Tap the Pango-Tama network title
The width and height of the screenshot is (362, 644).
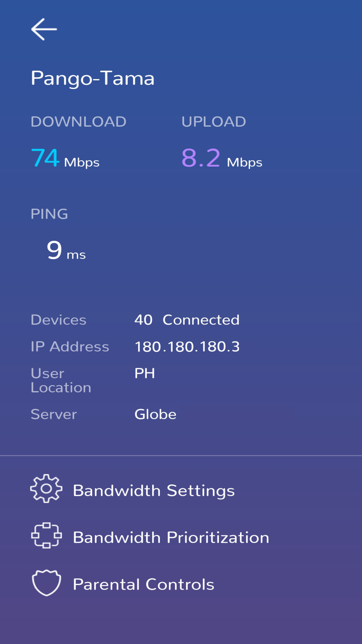coord(93,78)
